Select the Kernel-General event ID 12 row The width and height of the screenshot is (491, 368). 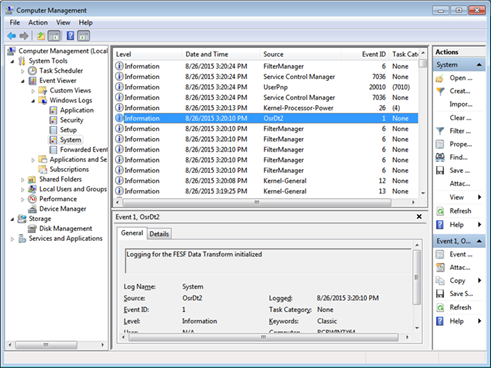(266, 181)
